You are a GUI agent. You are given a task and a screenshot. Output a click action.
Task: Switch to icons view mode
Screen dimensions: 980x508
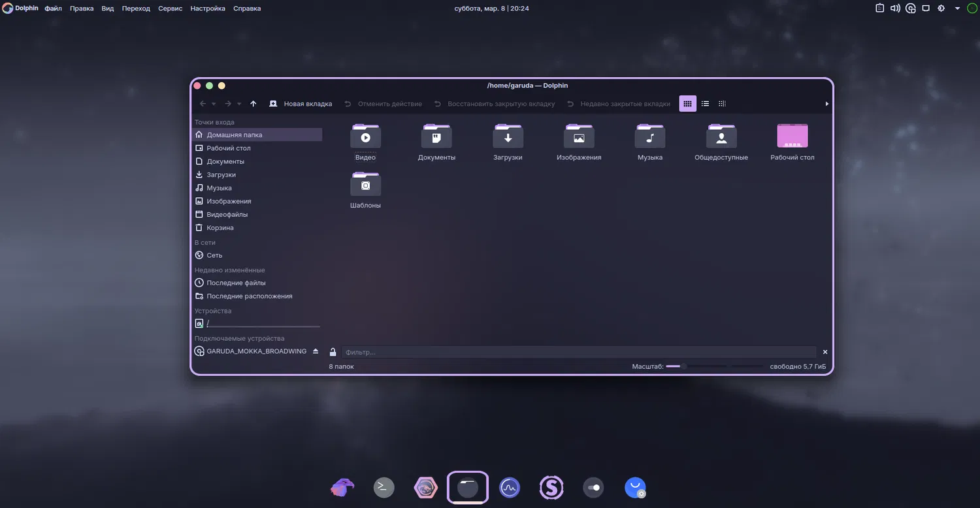click(x=687, y=104)
